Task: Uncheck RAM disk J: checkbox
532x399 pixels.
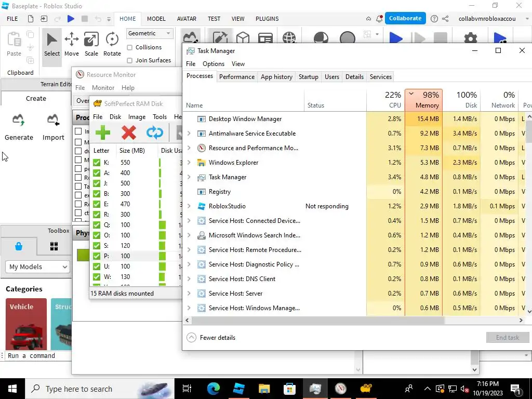Action: click(97, 183)
